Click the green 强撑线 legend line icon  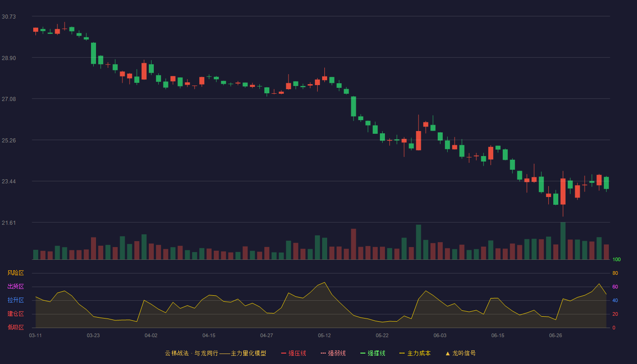(x=363, y=353)
